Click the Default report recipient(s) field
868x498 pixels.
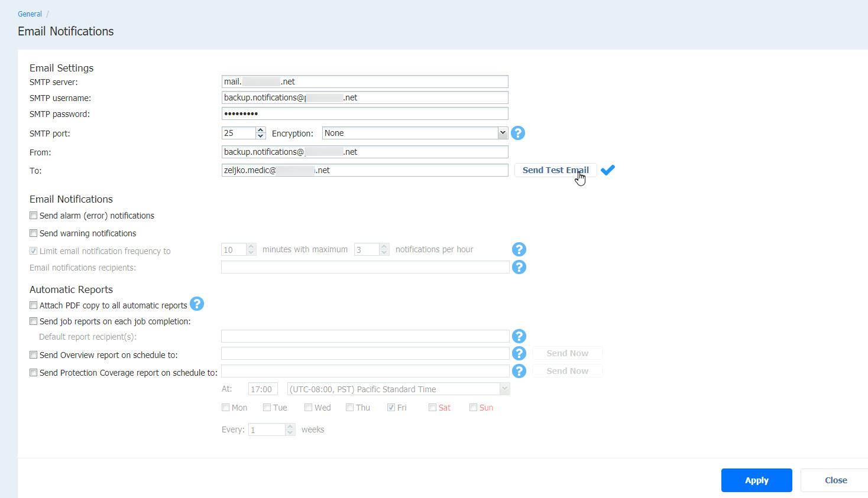tap(365, 336)
